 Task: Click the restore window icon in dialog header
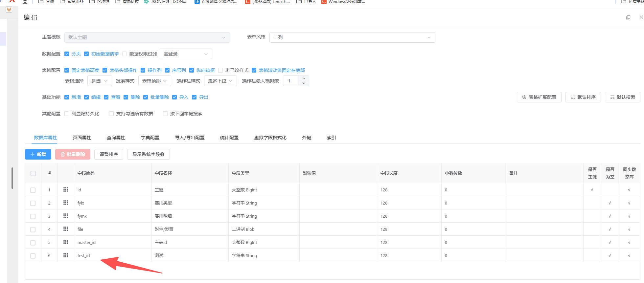coord(628,17)
